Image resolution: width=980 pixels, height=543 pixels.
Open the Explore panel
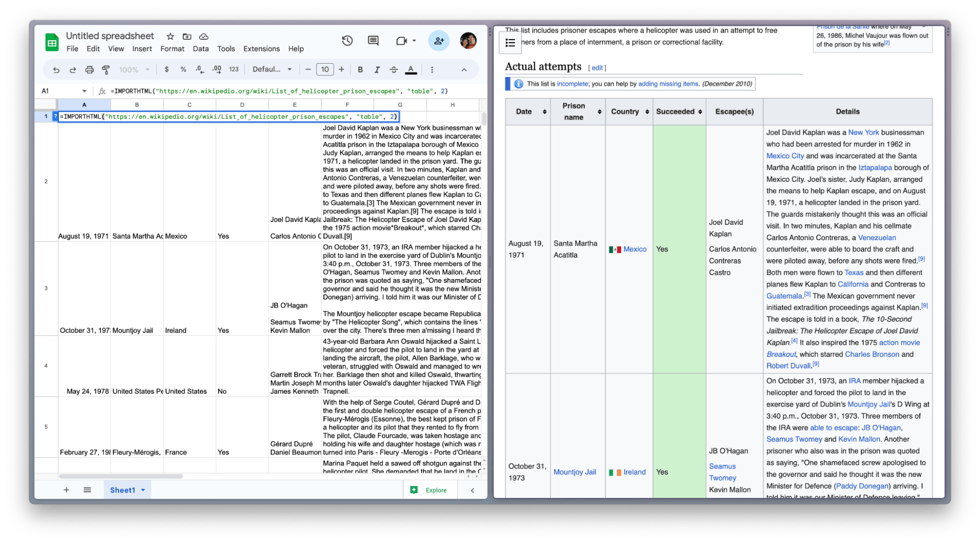[x=429, y=490]
